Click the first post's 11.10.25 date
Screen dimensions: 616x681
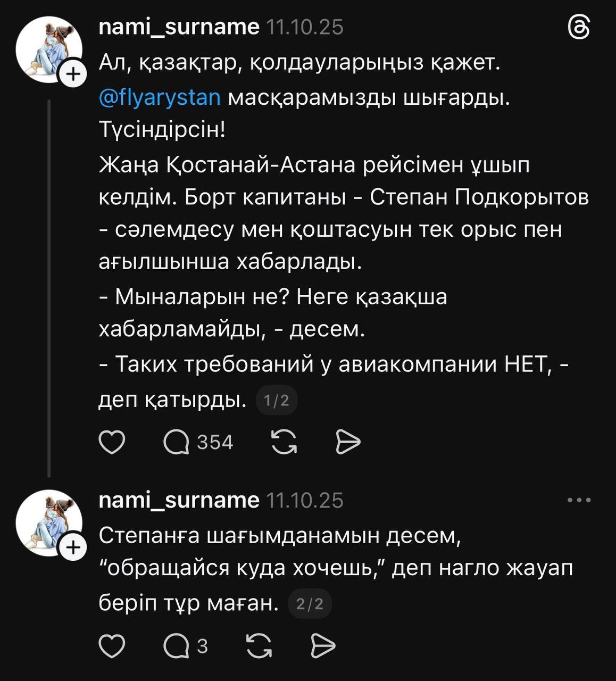[304, 27]
